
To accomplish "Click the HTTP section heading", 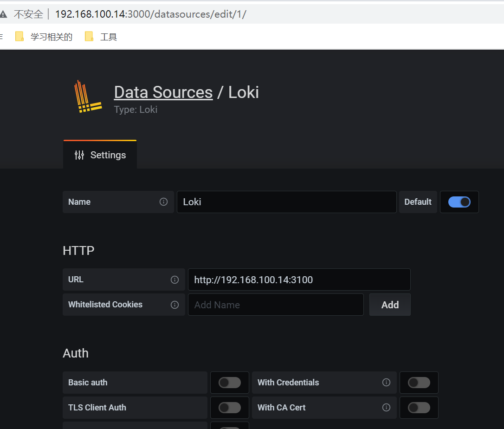I will tap(78, 251).
